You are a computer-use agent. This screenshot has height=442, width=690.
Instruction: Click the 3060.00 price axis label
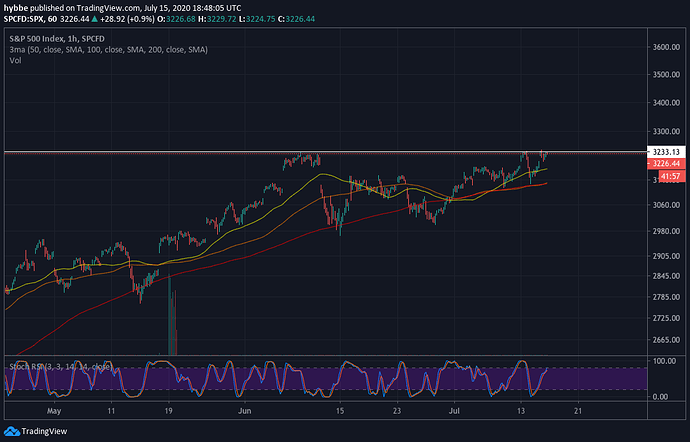coord(666,205)
